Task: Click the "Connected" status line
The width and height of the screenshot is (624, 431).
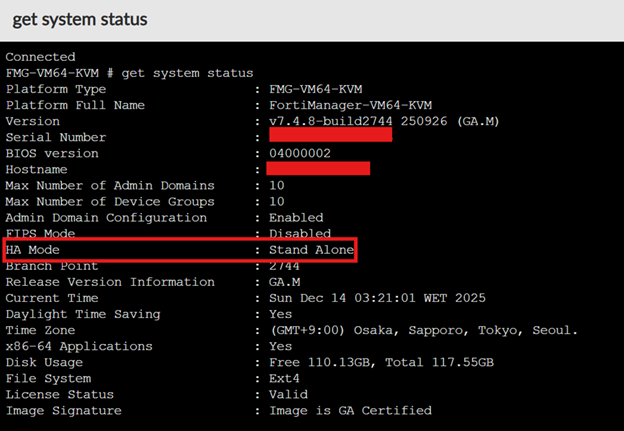Action: point(40,57)
